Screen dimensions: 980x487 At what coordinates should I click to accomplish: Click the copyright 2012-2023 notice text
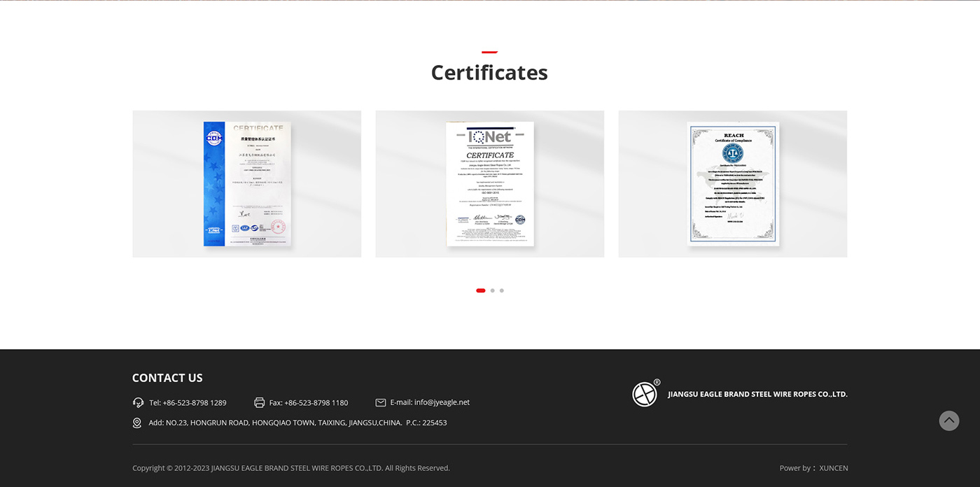coord(291,468)
